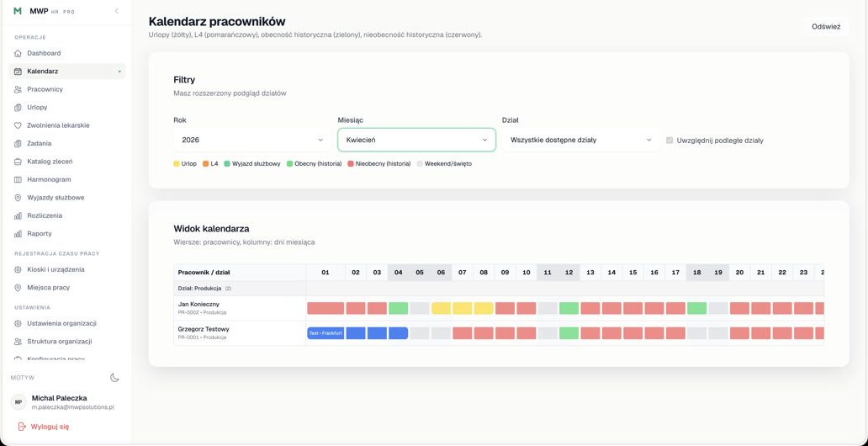Click the Kioski i urządzenia gear icon
The height and width of the screenshot is (446, 868).
point(18,270)
